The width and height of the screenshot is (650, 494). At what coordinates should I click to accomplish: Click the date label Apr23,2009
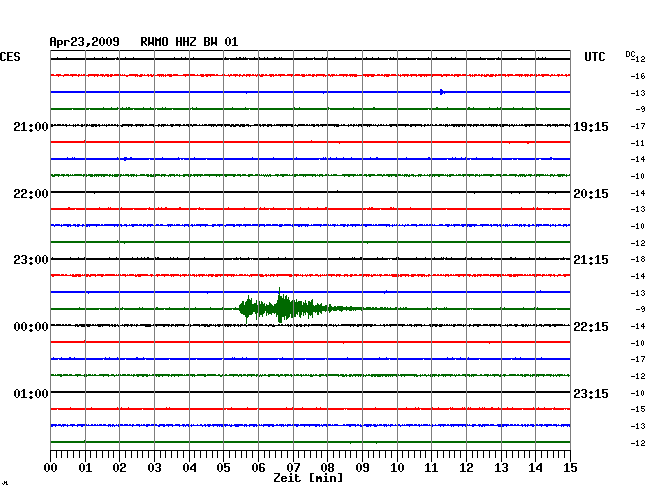click(85, 42)
